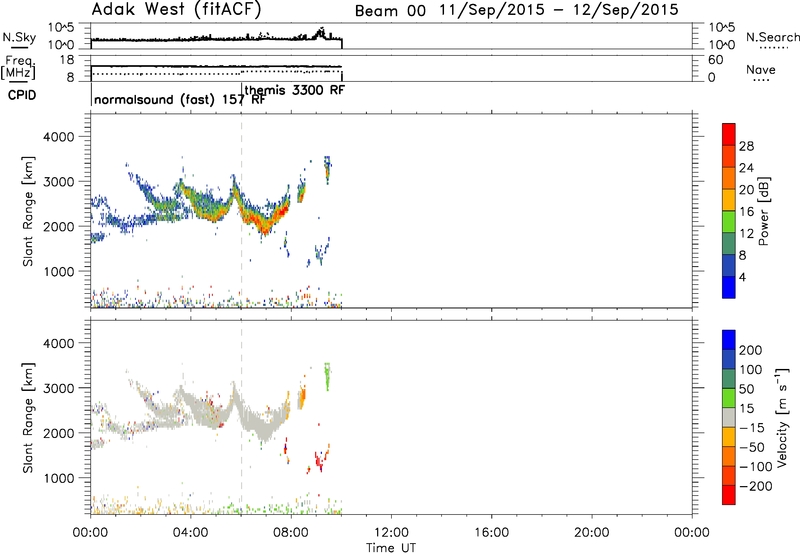The height and width of the screenshot is (554, 800).
Task: Click the "Nave" legend label
Action: (760, 70)
